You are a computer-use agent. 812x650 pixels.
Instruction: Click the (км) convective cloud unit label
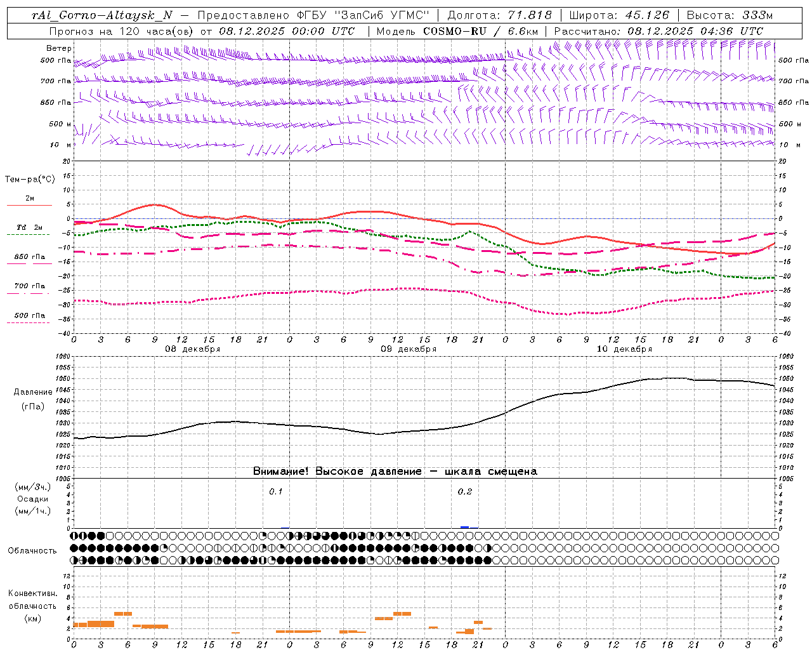[33, 618]
